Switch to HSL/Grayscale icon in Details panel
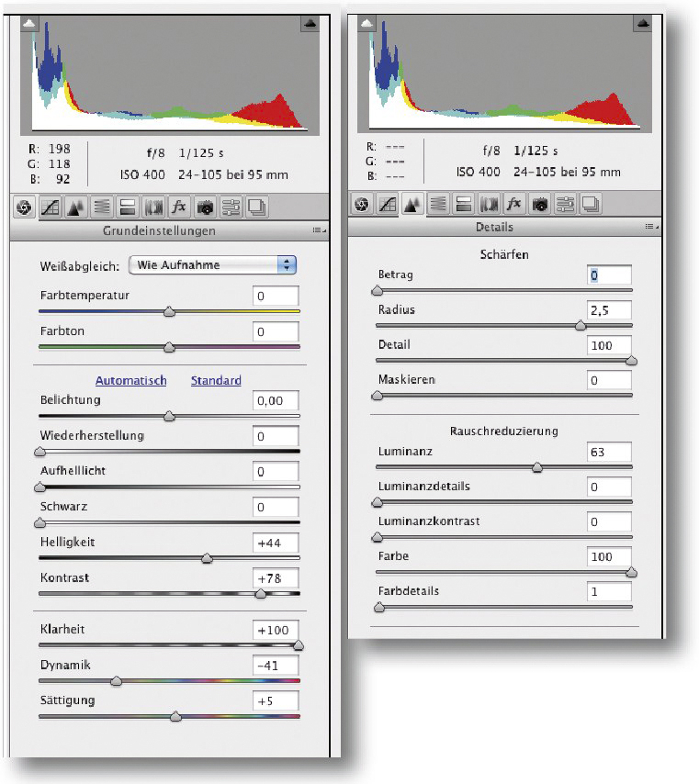This screenshot has height=784, width=699. point(438,204)
